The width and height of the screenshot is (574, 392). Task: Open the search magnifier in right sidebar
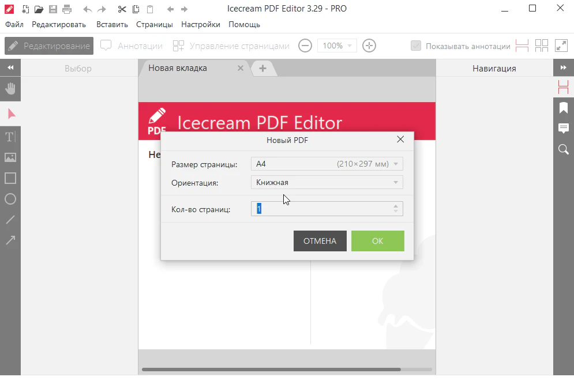pyautogui.click(x=564, y=149)
